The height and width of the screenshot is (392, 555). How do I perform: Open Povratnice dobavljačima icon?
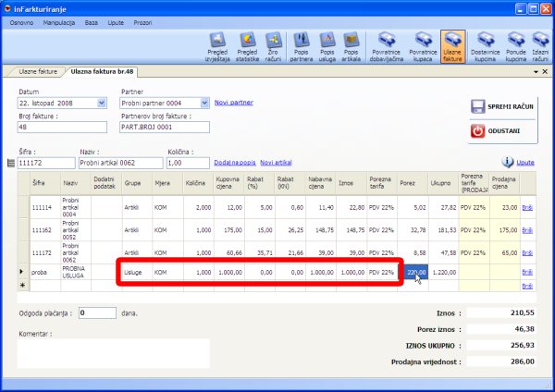click(385, 44)
